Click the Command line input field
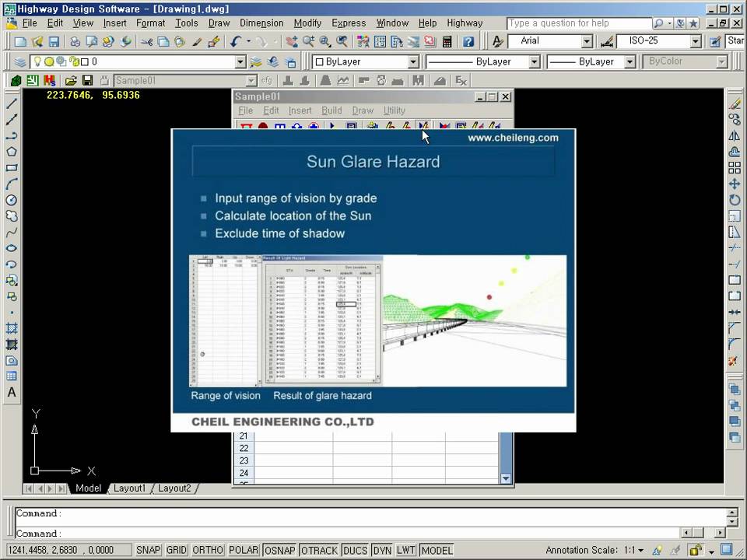Screen dimensions: 747x560 347,534
